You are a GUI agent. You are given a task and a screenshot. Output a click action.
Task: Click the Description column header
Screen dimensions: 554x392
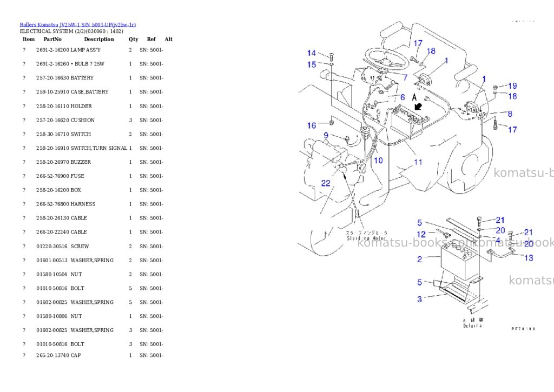99,39
